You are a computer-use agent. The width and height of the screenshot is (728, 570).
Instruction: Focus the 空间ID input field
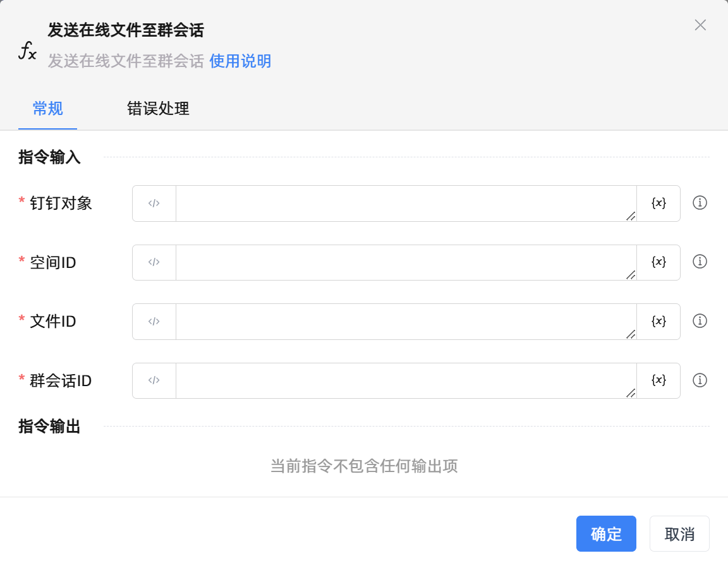406,262
